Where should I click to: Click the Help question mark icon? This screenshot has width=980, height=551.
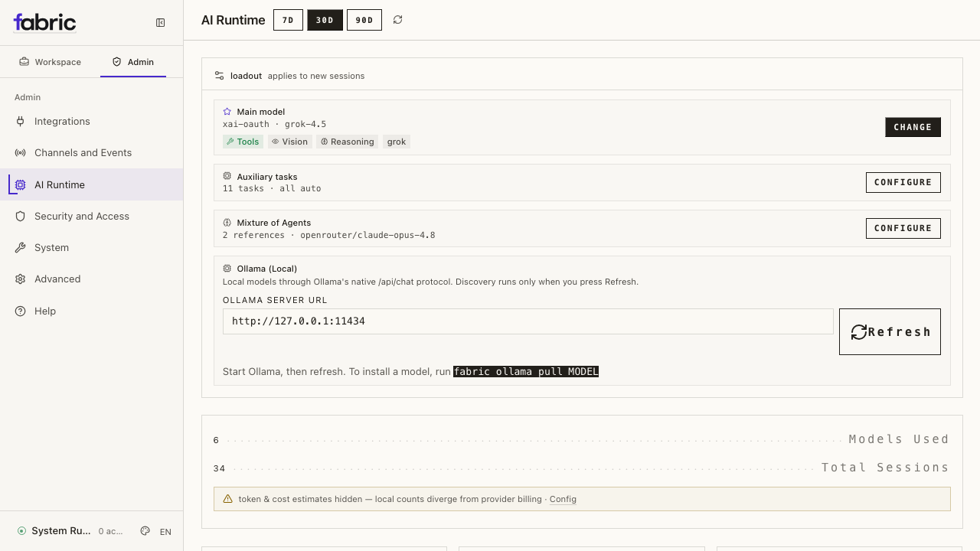21,311
